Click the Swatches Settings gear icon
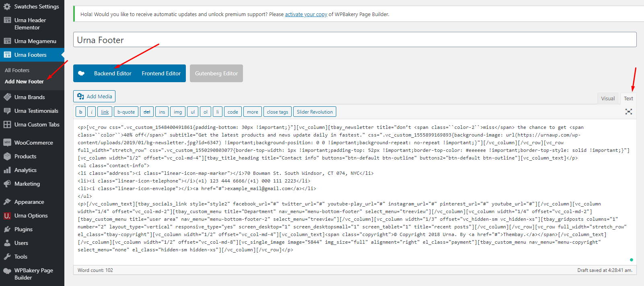 7,6
